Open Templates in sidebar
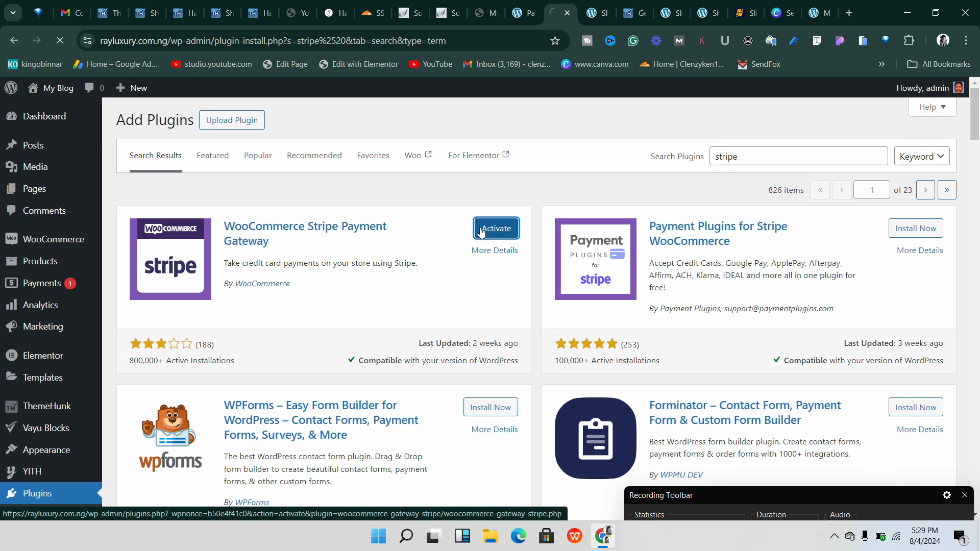Screen dimensions: 980x551 42,378
